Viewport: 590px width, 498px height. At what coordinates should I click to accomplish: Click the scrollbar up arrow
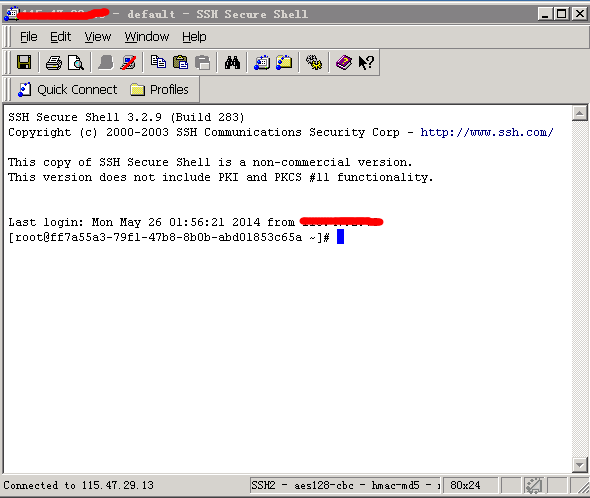point(579,113)
